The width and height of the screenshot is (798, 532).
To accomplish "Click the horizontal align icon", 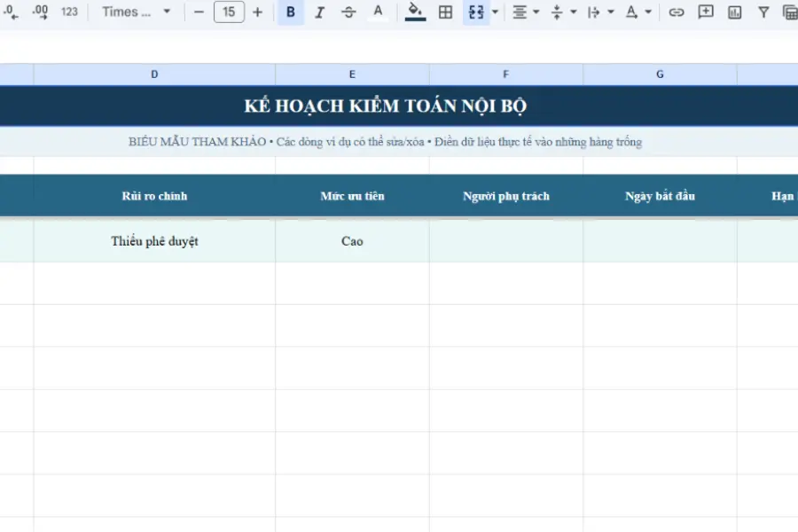I will pos(520,12).
